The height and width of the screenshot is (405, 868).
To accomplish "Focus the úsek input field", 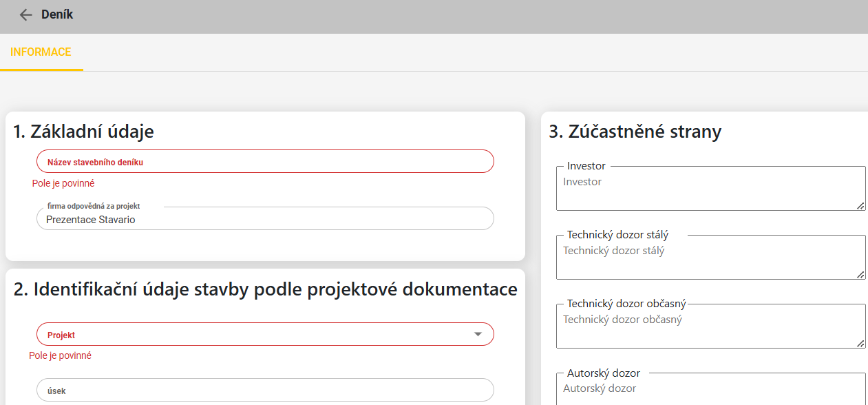I will click(x=265, y=391).
